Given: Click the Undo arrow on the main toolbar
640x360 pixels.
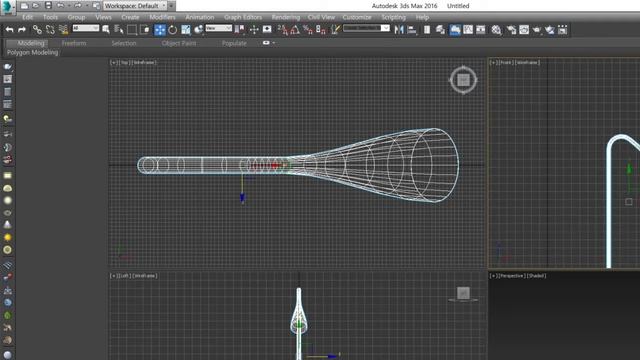Looking at the screenshot, I should (x=9, y=29).
